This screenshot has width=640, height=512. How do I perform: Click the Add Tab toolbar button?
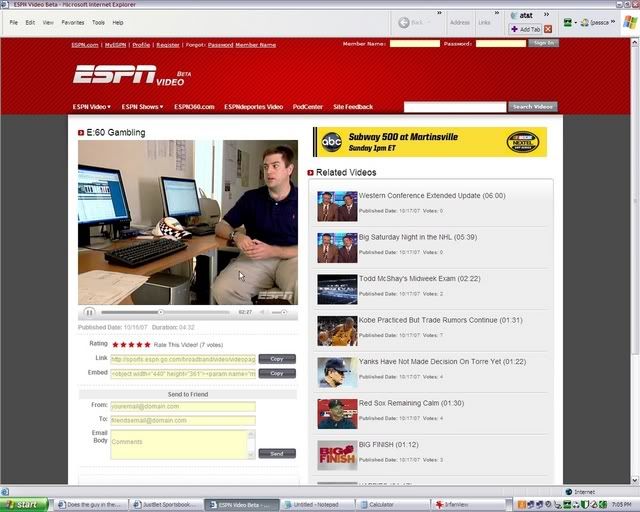pos(525,29)
